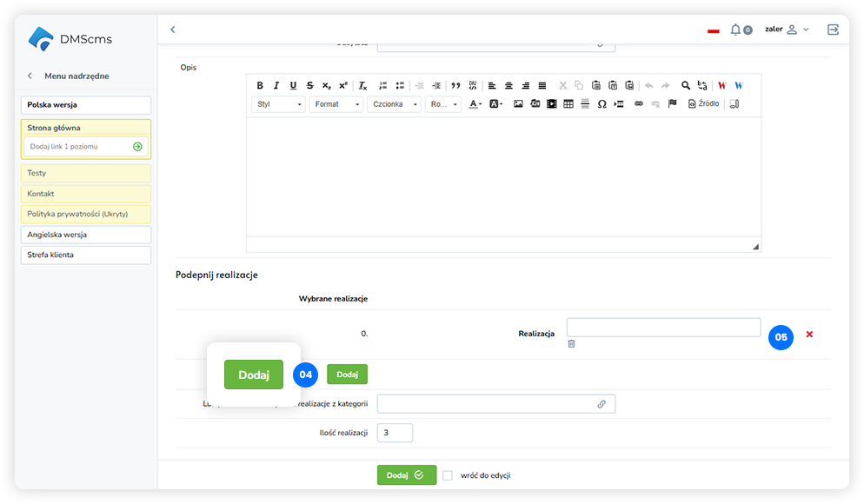Open the zaler user account menu
864x504 pixels.
786,30
